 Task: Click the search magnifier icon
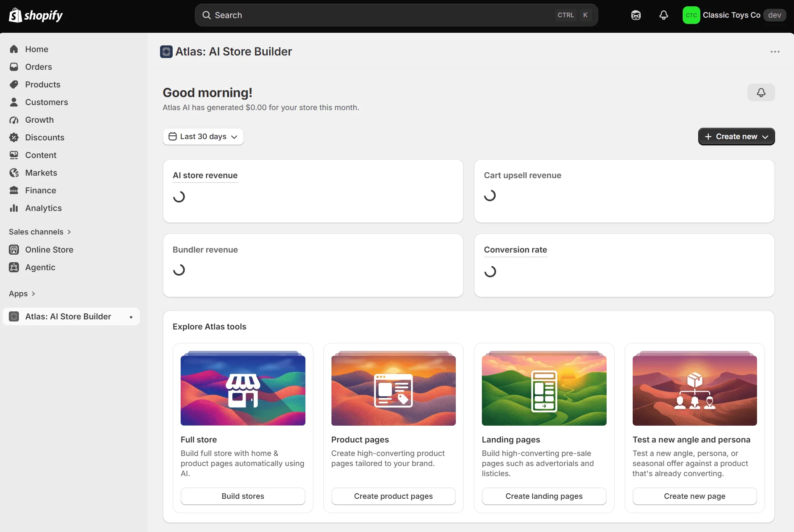pyautogui.click(x=207, y=15)
